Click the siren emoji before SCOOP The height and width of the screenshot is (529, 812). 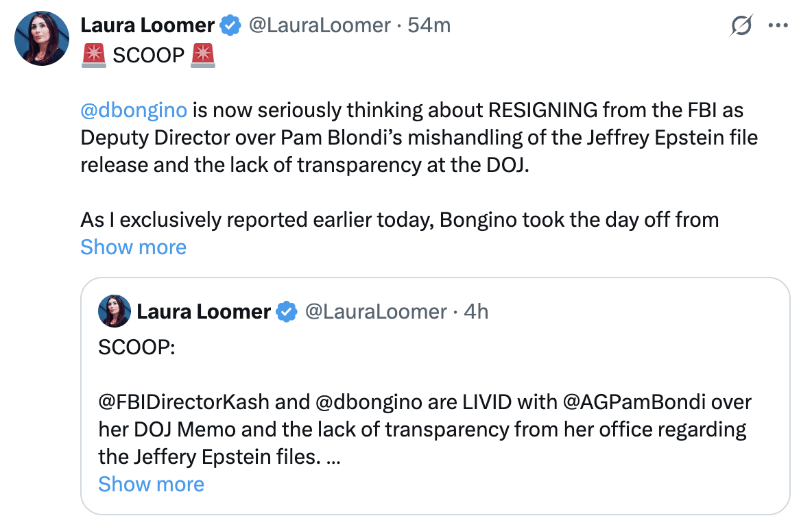(93, 56)
